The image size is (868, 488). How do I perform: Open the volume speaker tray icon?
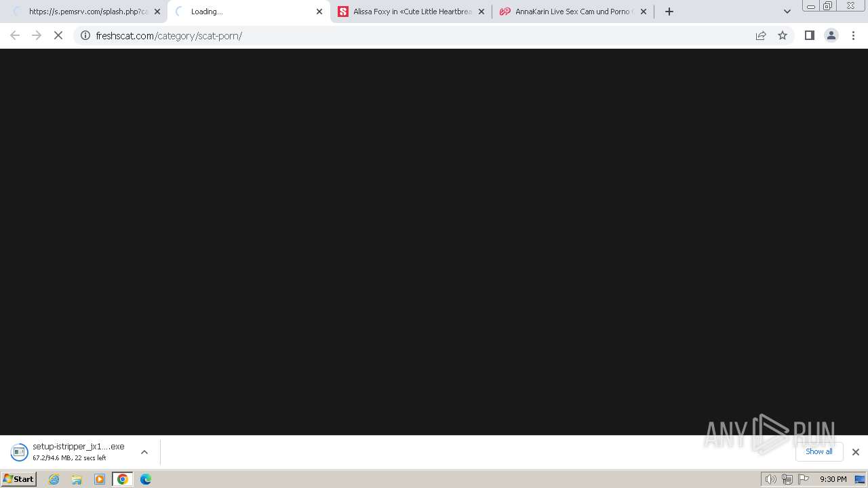[770, 479]
